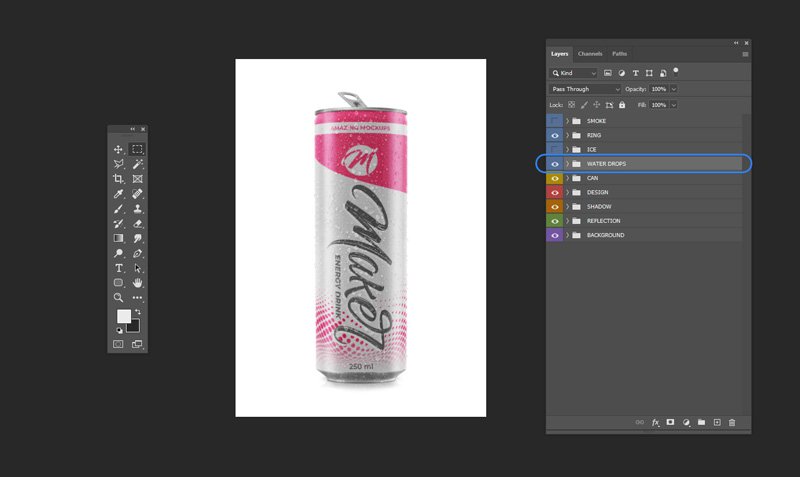Select the Move tool

pyautogui.click(x=118, y=149)
